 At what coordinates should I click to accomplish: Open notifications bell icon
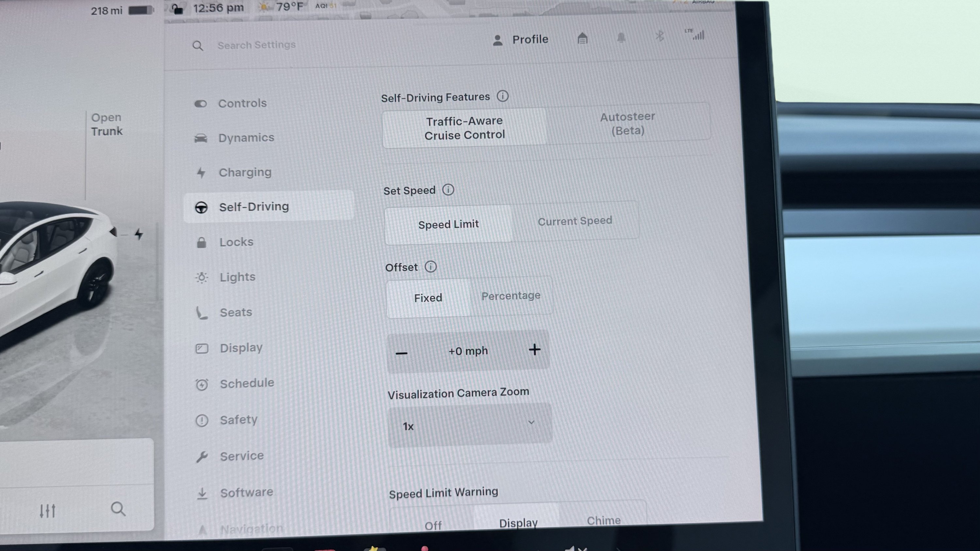(x=621, y=37)
